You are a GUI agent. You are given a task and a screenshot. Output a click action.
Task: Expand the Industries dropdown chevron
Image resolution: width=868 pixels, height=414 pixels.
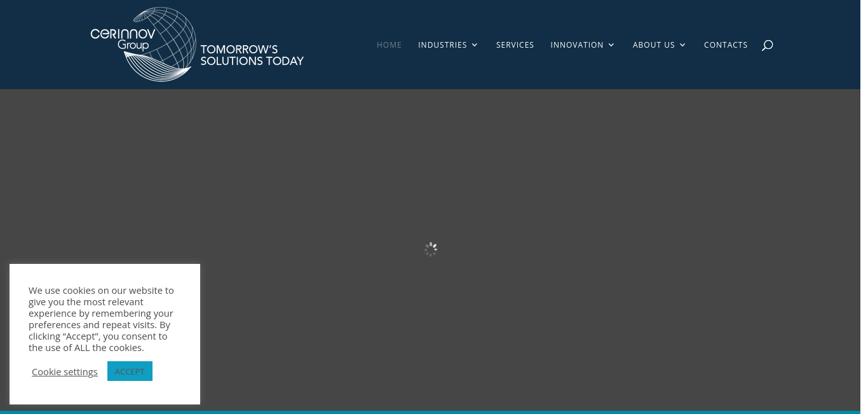[x=475, y=45]
